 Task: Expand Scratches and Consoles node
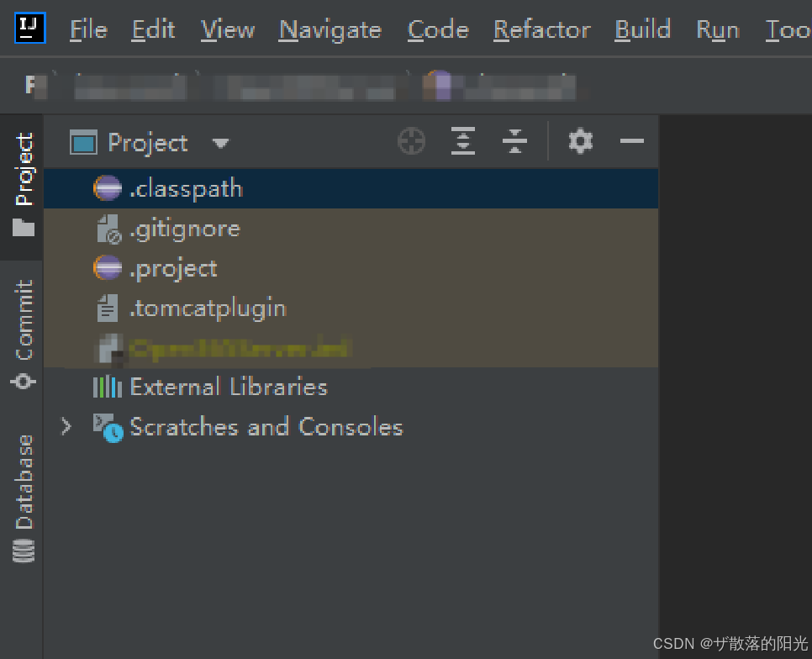tap(67, 427)
